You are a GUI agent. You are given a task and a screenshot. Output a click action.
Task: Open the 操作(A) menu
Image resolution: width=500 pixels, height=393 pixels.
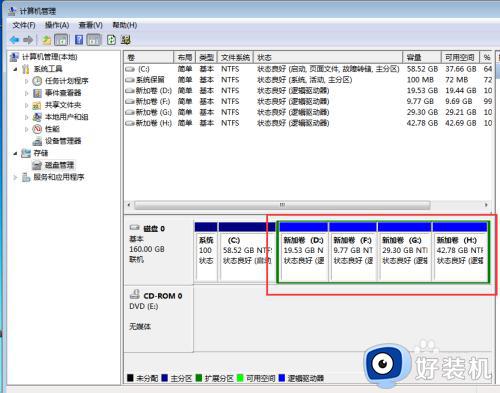pyautogui.click(x=57, y=25)
